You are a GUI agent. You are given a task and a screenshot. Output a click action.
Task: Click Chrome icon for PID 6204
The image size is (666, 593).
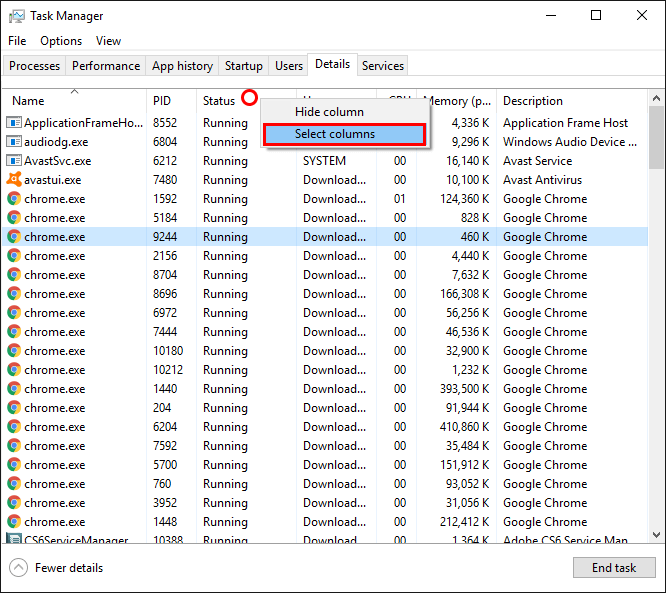coord(14,426)
